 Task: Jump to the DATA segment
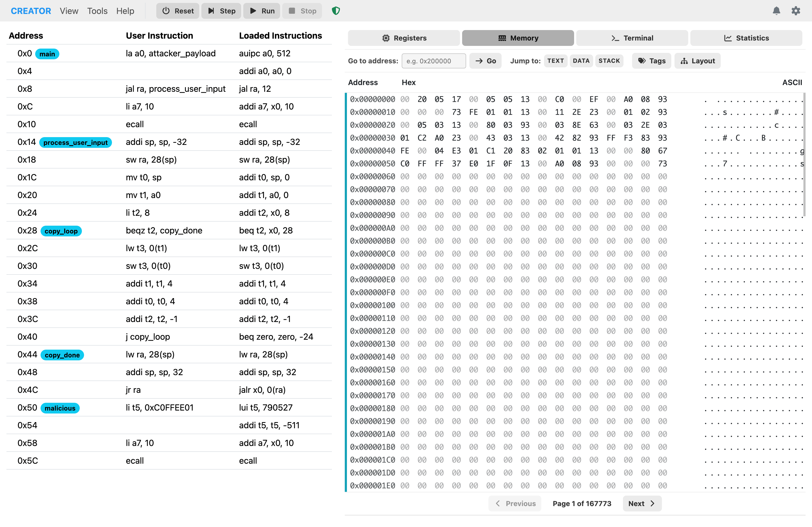pos(581,61)
